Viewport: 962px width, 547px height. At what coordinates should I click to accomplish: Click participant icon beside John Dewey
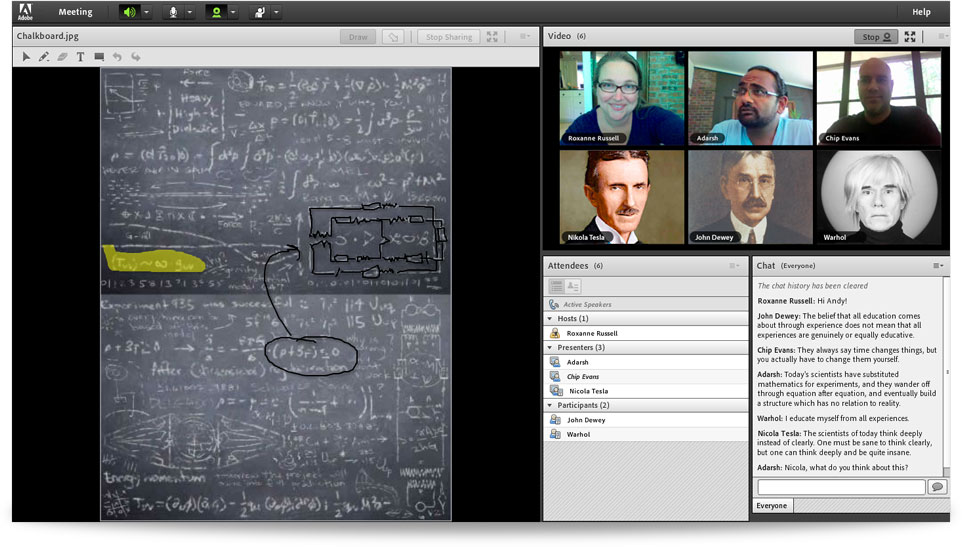555,419
